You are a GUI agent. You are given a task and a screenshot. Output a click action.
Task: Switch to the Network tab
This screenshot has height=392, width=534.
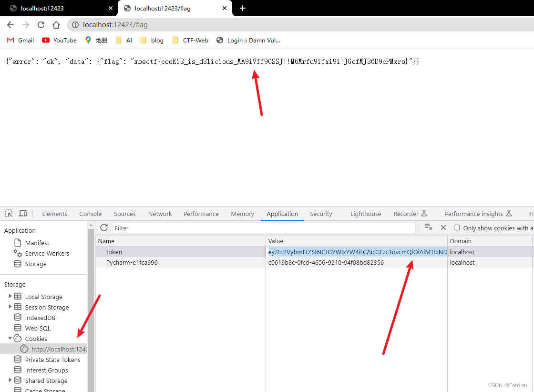(x=160, y=214)
